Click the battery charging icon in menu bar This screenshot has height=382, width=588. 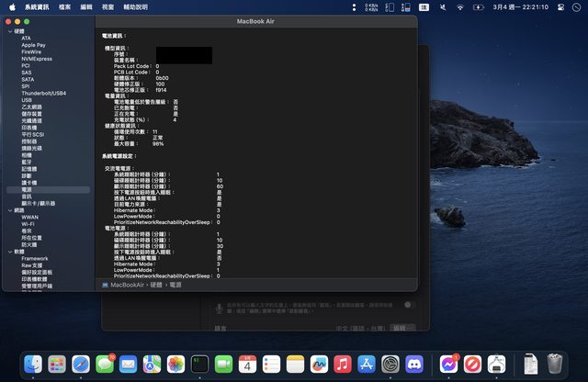(x=478, y=7)
